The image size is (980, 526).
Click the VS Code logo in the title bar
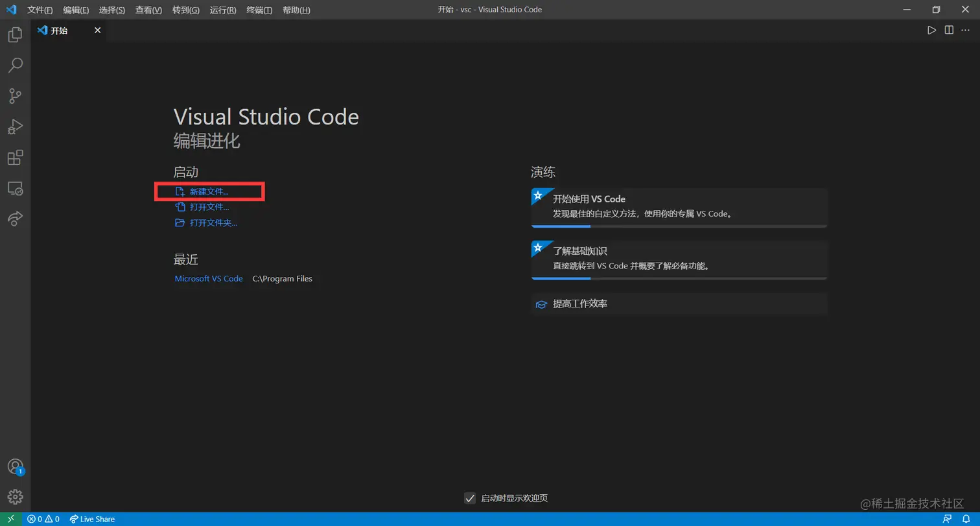click(x=11, y=10)
